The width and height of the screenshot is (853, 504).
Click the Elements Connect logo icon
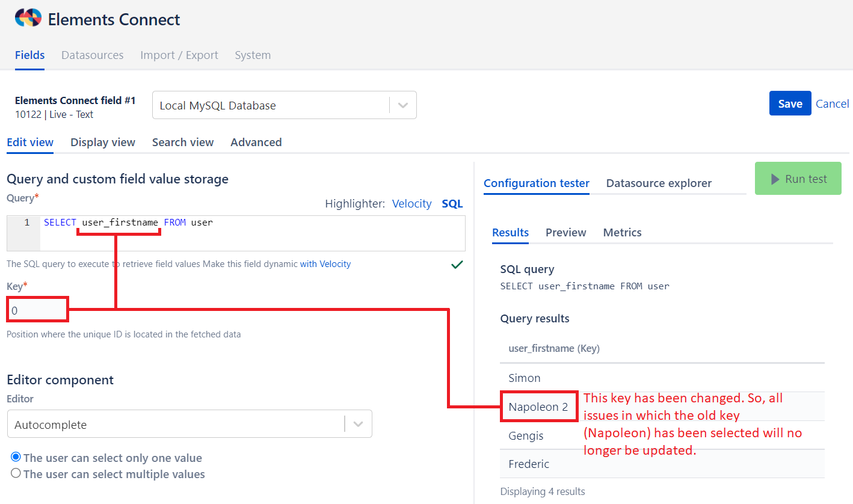[x=28, y=19]
